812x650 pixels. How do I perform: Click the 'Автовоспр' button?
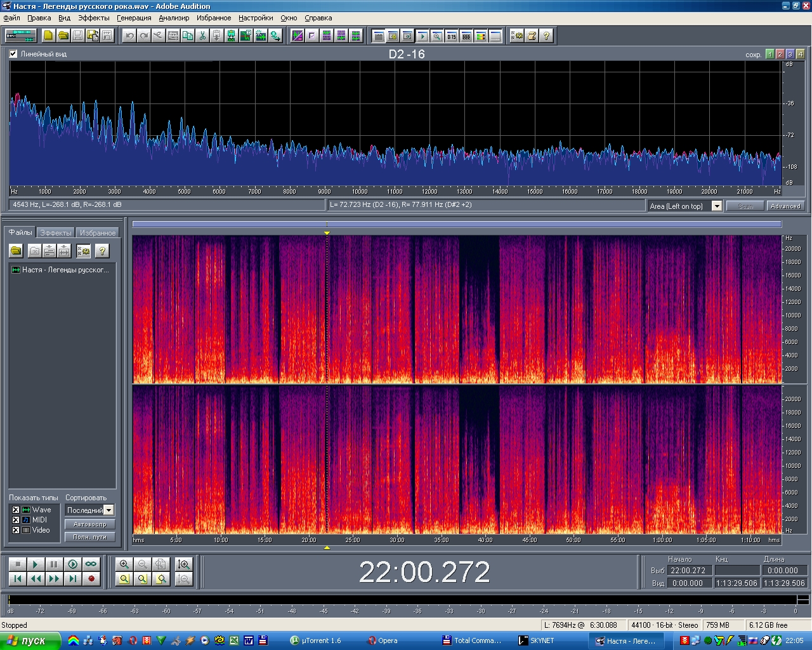pyautogui.click(x=90, y=524)
